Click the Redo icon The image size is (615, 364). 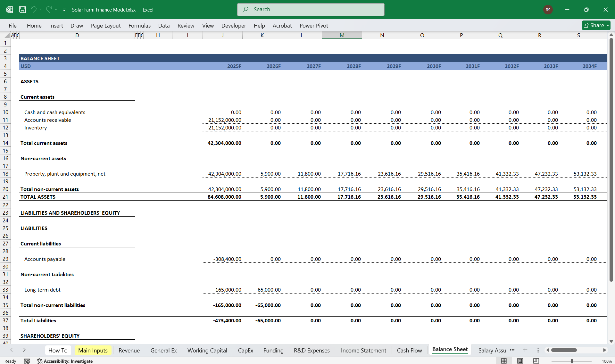(x=49, y=10)
